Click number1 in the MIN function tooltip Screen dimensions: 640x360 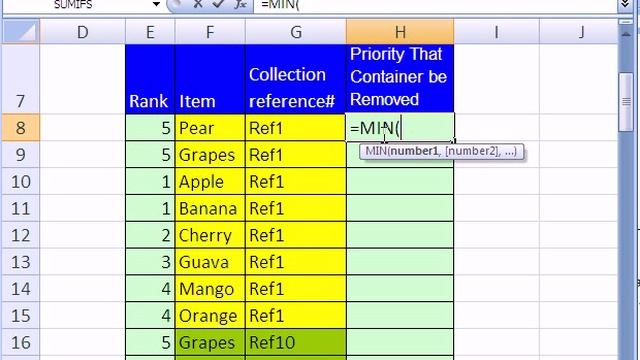(414, 151)
